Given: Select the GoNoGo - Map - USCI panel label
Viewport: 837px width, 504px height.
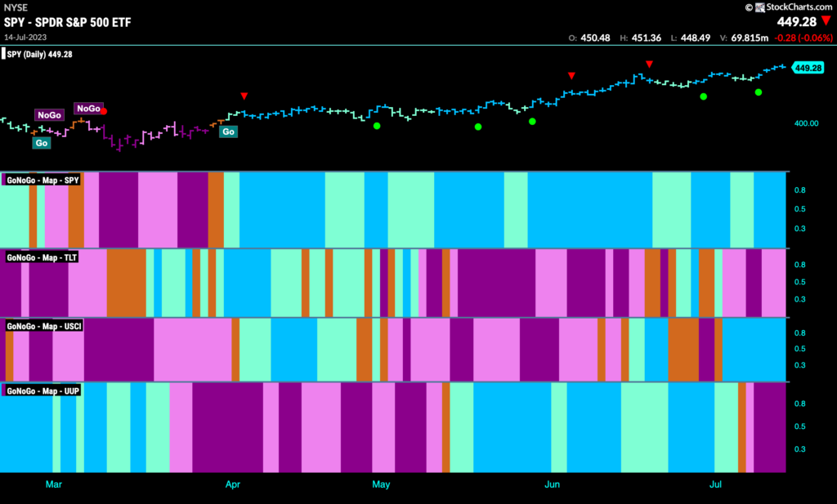Looking at the screenshot, I should point(44,326).
